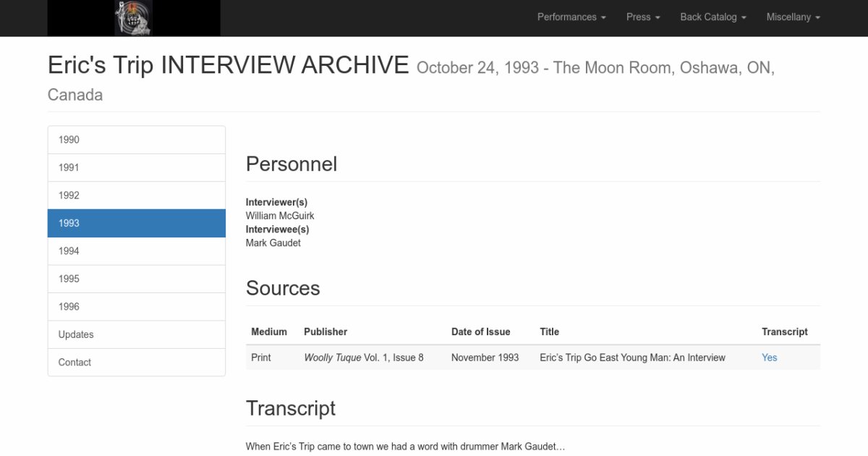868x456 pixels.
Task: Click the site logo image in navbar
Action: 134,18
